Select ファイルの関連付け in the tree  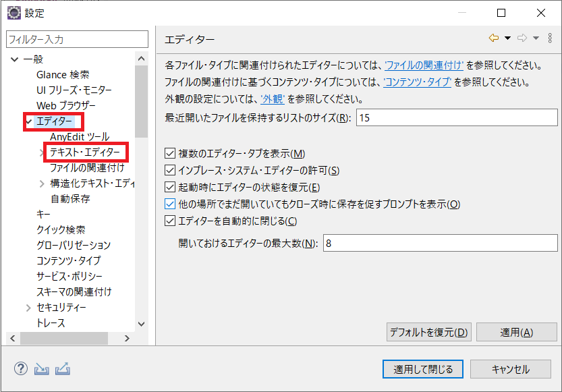click(87, 168)
